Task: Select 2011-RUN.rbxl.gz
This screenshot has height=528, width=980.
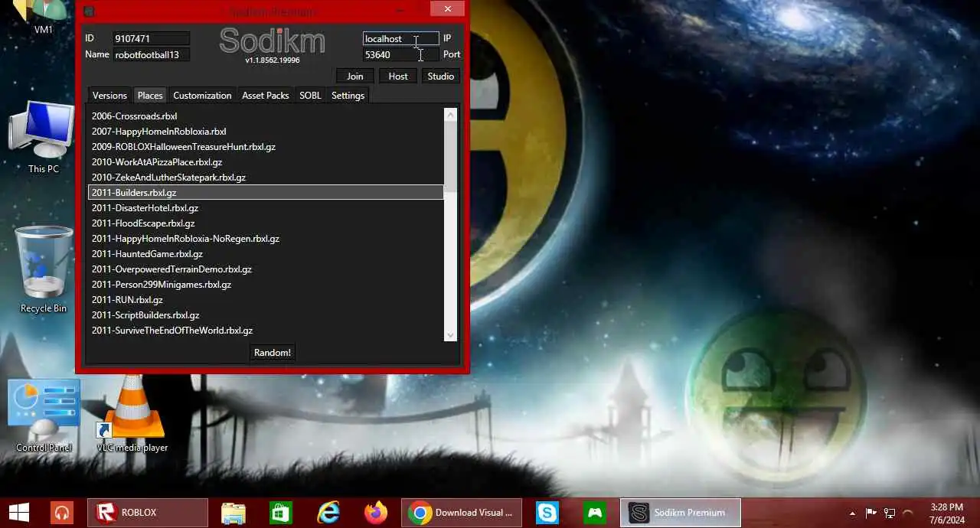Action: coord(266,300)
